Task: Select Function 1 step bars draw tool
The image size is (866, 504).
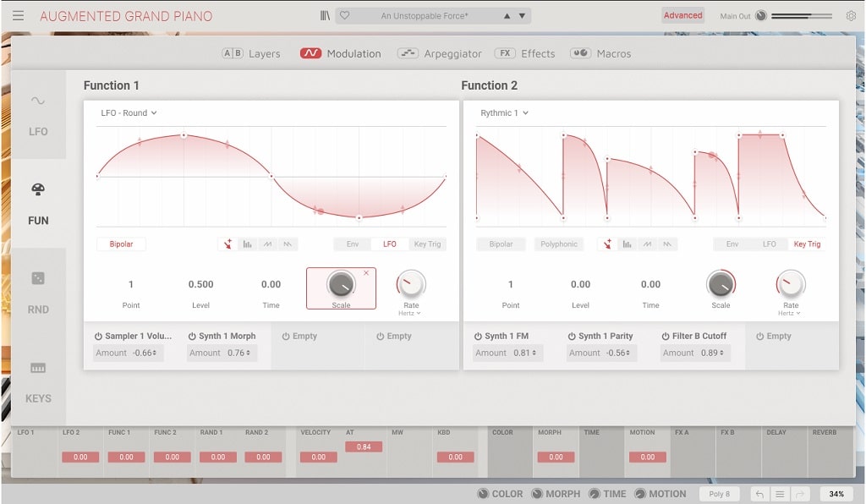Action: pos(248,244)
